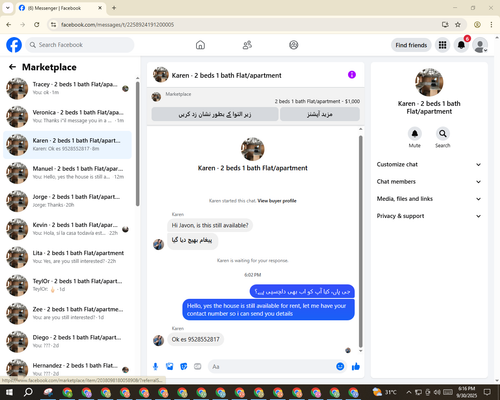Screen dimensions: 500x400
Task: Open the View buyer profile link
Action: point(277,201)
